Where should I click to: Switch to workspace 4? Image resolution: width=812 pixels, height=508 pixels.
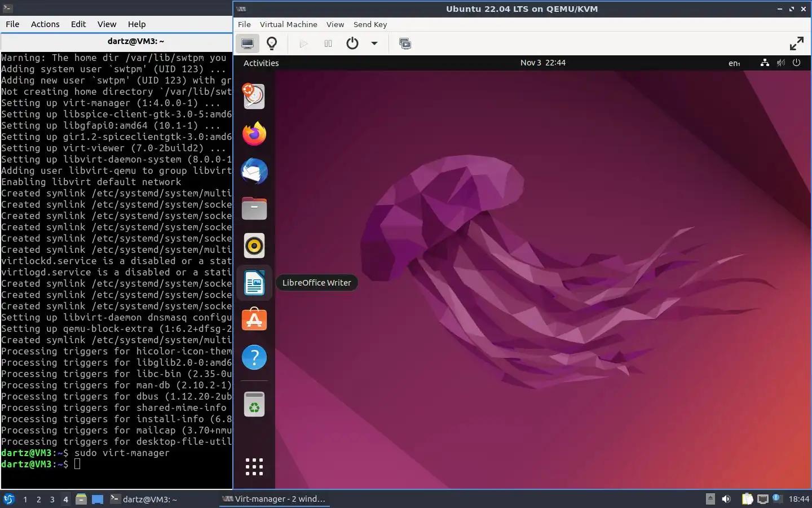click(x=65, y=499)
